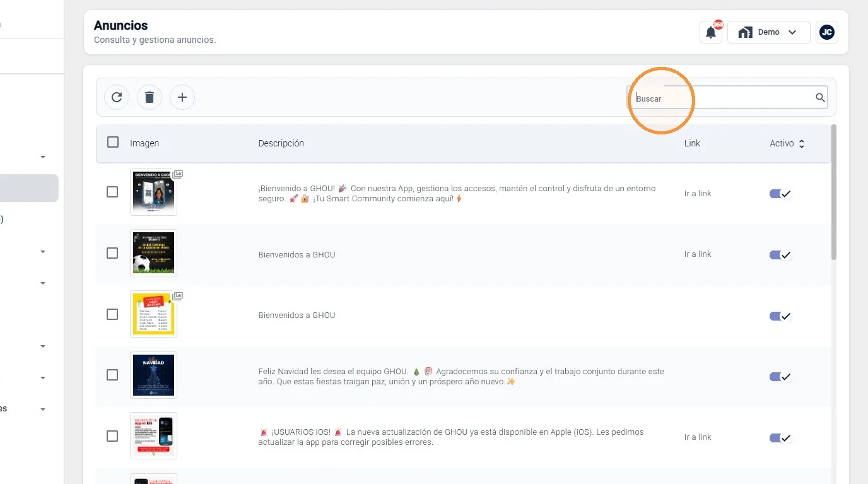868x484 pixels.
Task: Click the table vertical scrollbar
Action: [x=834, y=192]
